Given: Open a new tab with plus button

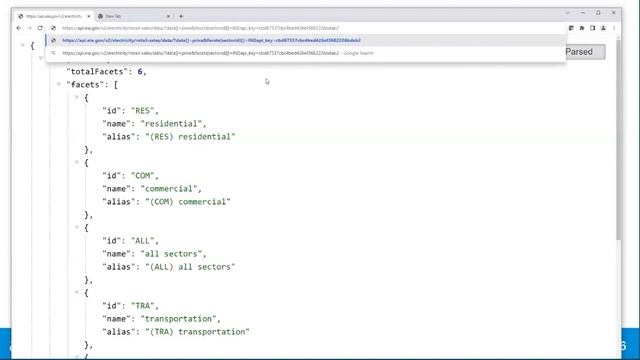Looking at the screenshot, I should tap(181, 16).
